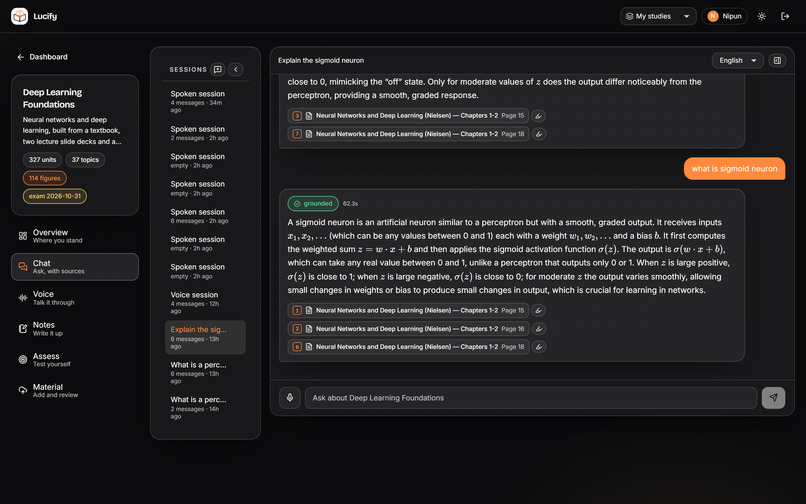
Task: Click the highlighter icon beside citation 3
Action: [x=539, y=116]
